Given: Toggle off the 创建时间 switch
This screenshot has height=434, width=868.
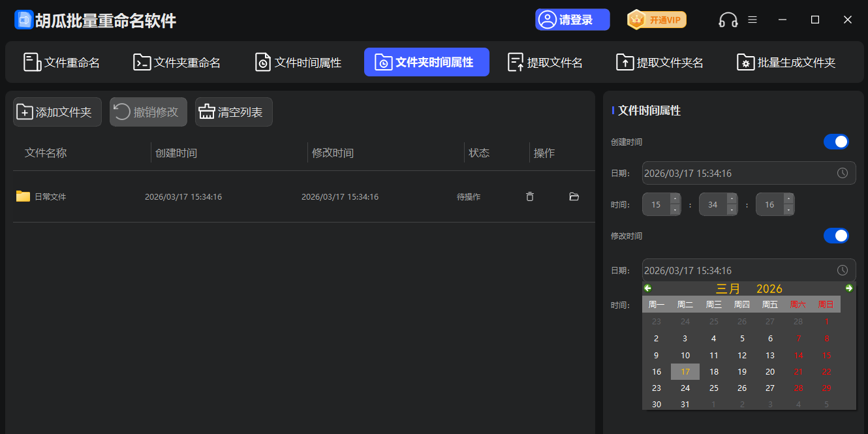Looking at the screenshot, I should coord(836,142).
